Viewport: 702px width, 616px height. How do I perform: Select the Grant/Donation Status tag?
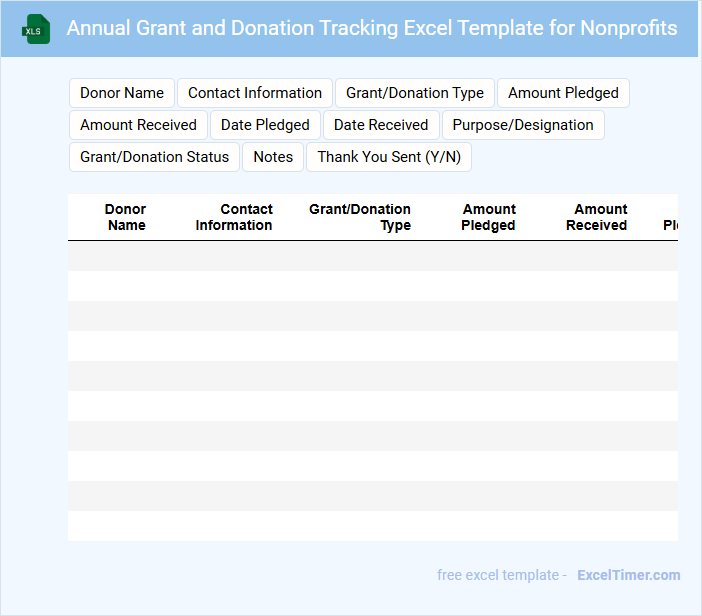pyautogui.click(x=154, y=157)
